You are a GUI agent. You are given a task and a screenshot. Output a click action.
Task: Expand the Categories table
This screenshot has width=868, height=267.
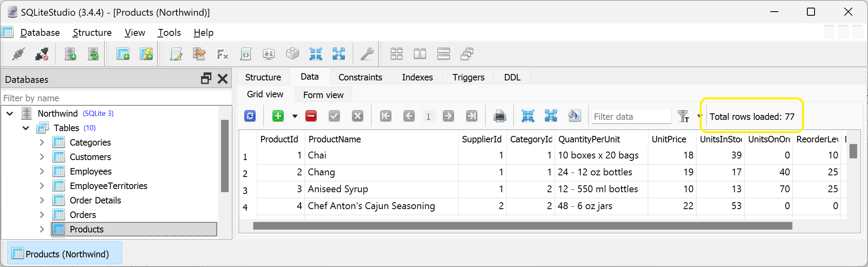42,142
